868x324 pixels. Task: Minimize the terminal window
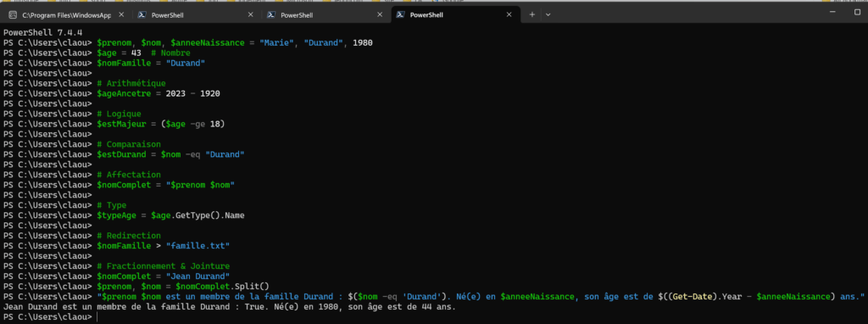pyautogui.click(x=832, y=12)
